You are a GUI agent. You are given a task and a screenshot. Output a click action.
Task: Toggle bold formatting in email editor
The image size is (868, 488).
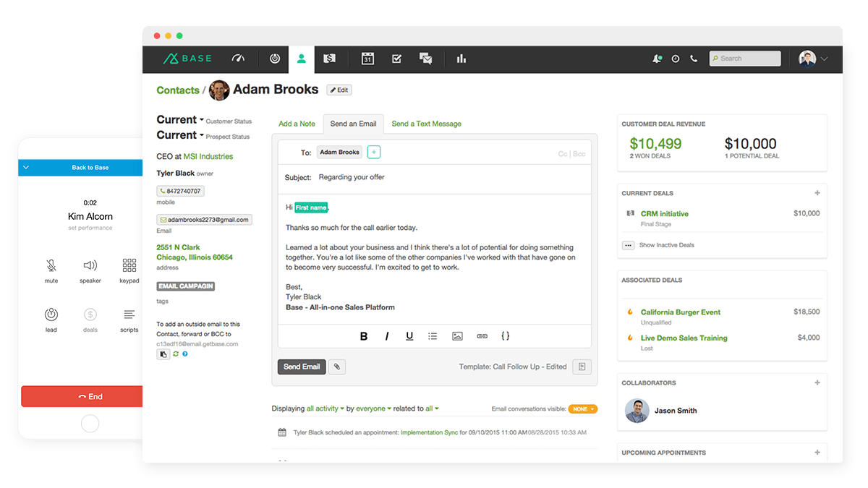click(364, 336)
